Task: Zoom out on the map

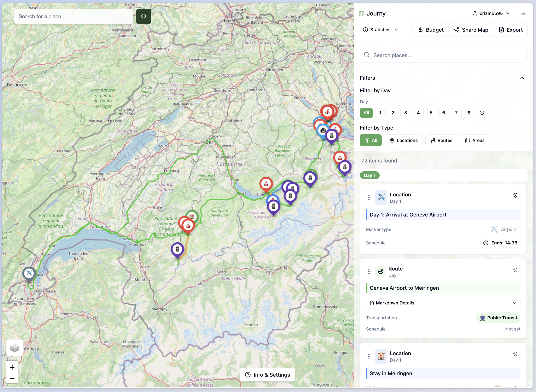Action: (x=12, y=378)
